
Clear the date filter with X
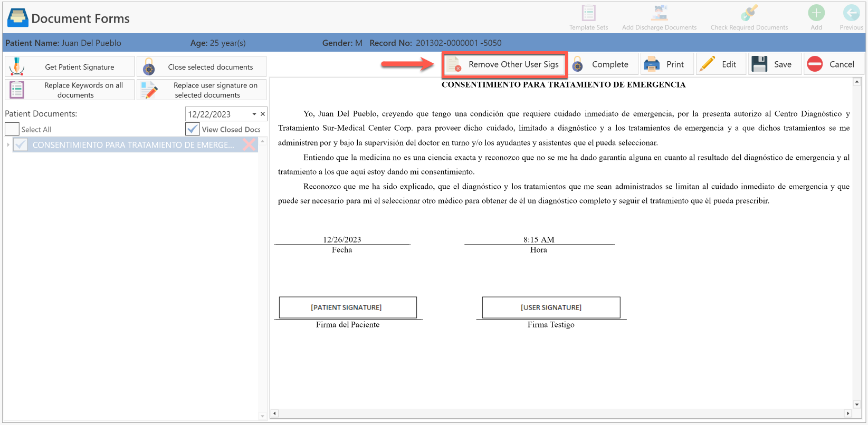click(x=263, y=114)
